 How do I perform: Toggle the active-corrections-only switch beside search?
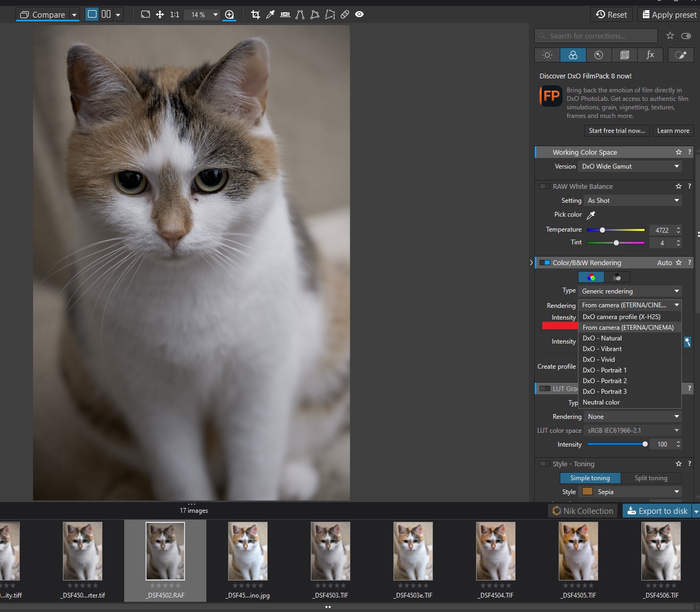pos(686,36)
